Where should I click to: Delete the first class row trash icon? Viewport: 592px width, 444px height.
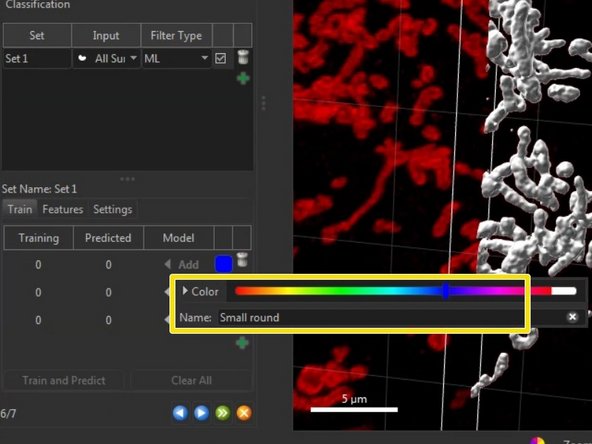242,260
